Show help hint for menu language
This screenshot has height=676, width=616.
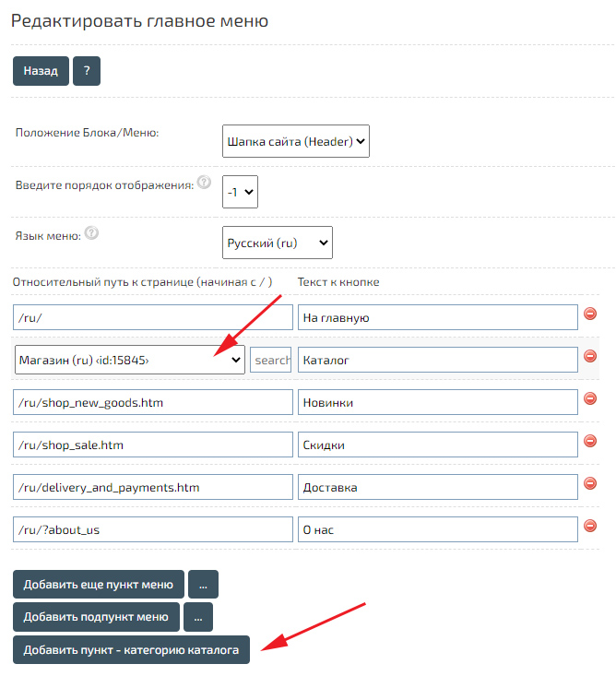(x=92, y=233)
